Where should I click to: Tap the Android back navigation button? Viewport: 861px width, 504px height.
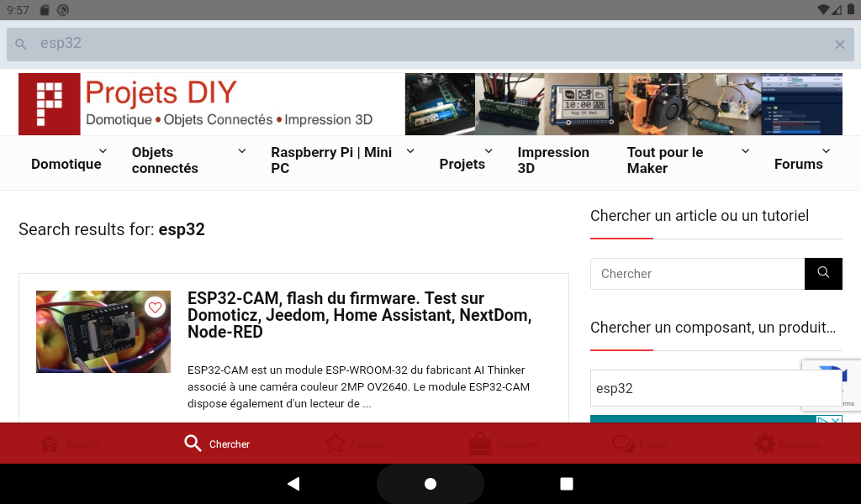(x=293, y=484)
